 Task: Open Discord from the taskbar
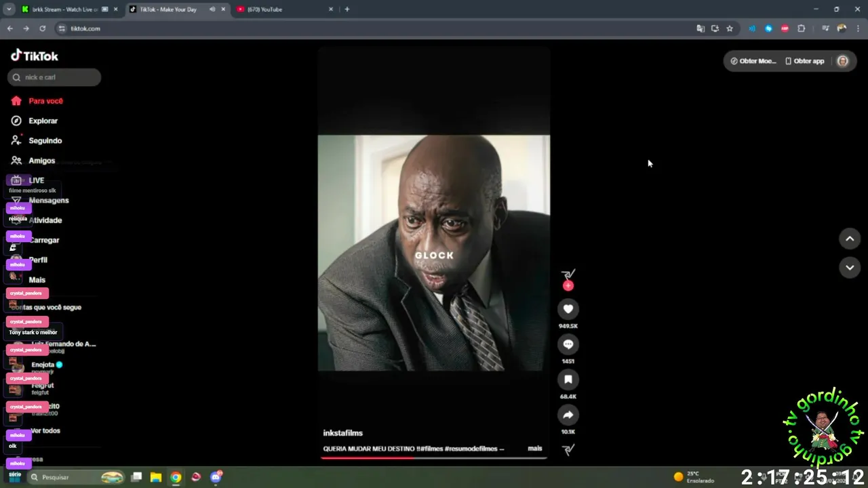(x=216, y=477)
